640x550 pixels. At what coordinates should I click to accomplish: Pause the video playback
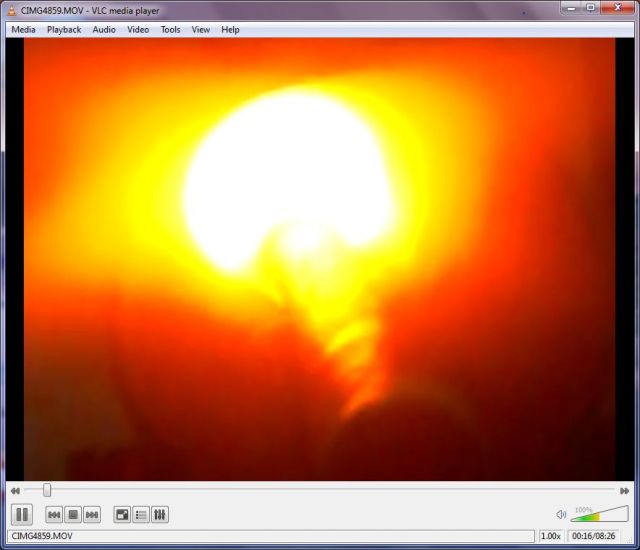click(22, 514)
